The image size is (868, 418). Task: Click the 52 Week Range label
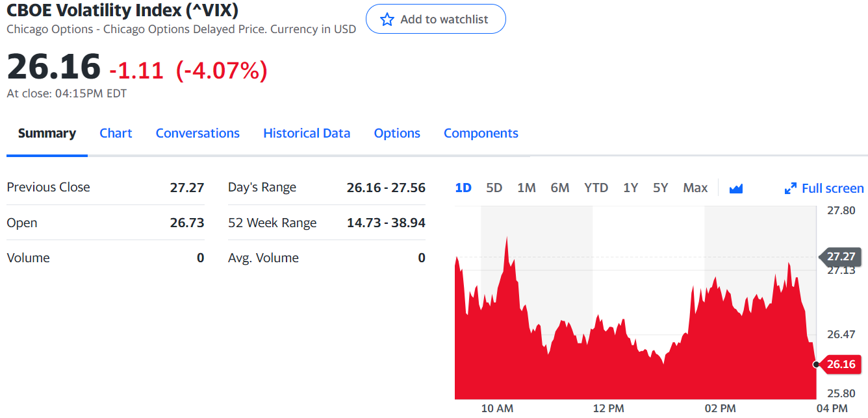click(272, 223)
